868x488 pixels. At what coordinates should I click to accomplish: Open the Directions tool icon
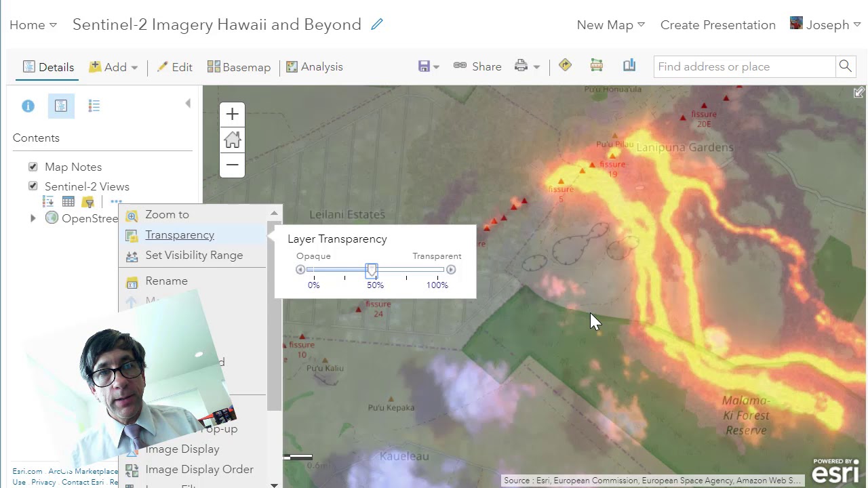[565, 65]
